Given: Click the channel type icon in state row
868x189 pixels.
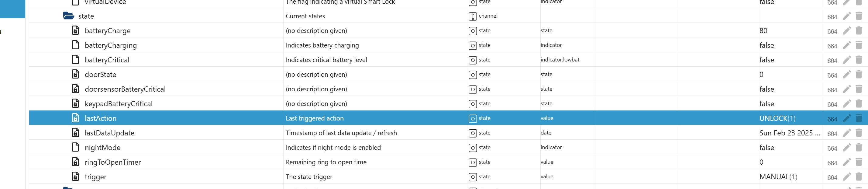Looking at the screenshot, I should [x=473, y=16].
